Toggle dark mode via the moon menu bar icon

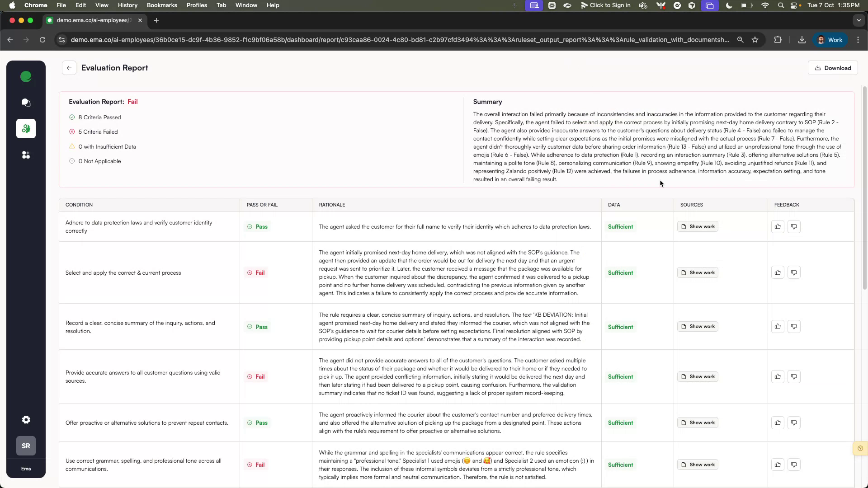click(729, 5)
